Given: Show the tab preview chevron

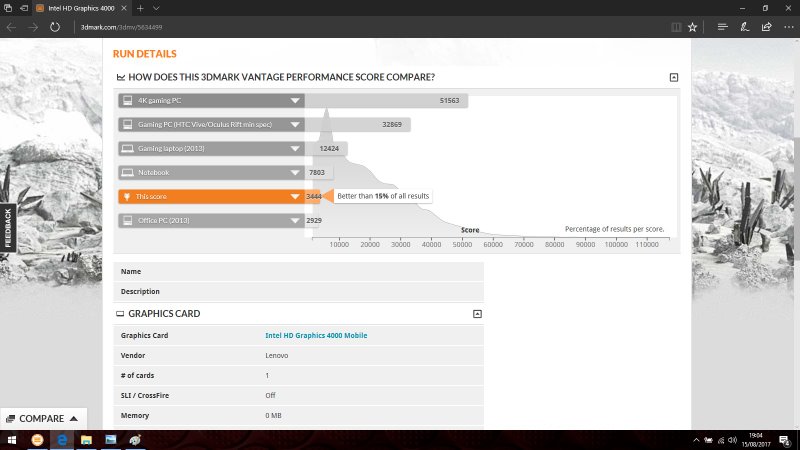Looking at the screenshot, I should point(156,8).
